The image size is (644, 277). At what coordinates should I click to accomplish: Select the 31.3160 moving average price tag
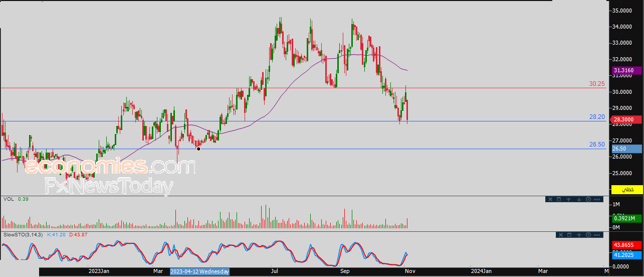point(625,71)
